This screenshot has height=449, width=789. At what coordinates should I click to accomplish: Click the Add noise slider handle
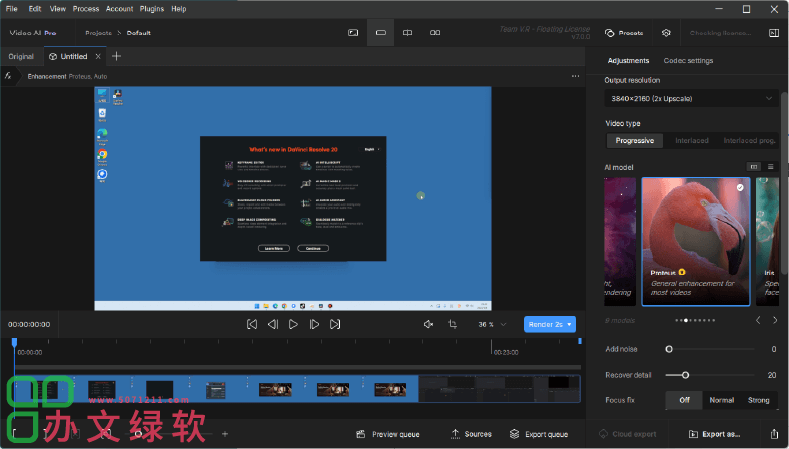[x=669, y=349]
